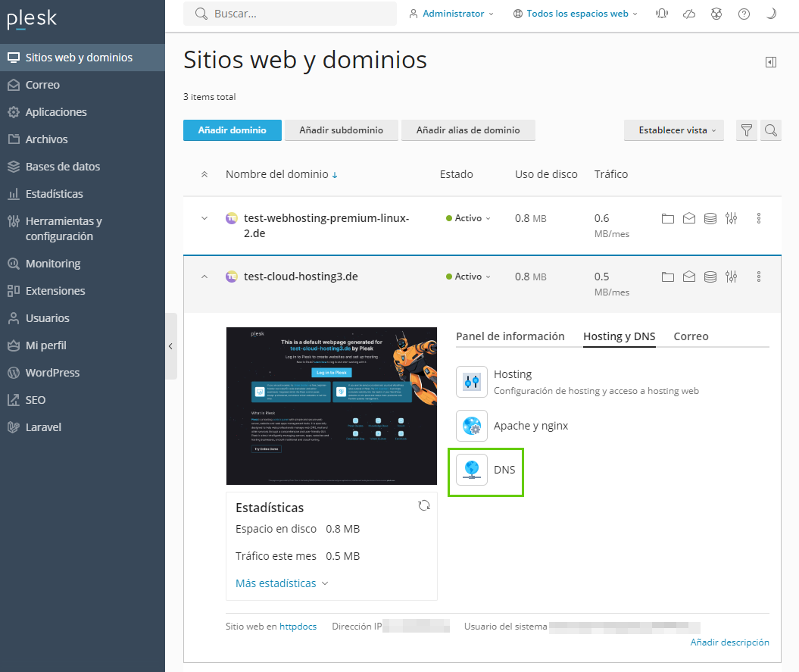Open hosting settings icon for test-cloud-hosting3.de
The image size is (799, 672).
(x=732, y=277)
